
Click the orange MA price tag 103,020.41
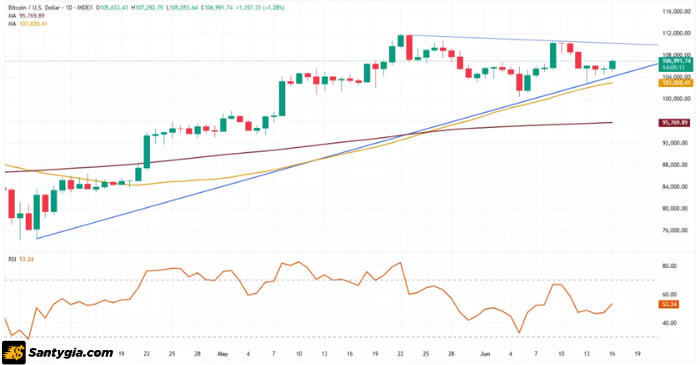tap(676, 83)
